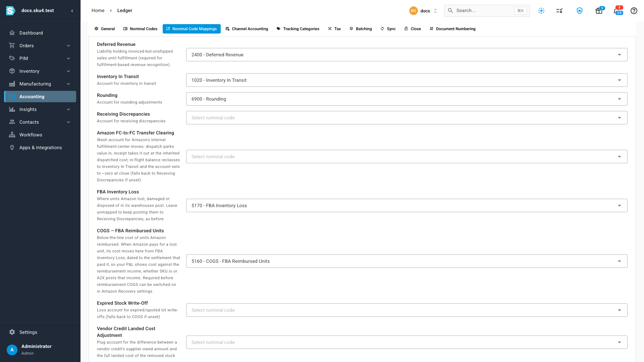Click the PIM tag icon
The height and width of the screenshot is (362, 644).
12,58
